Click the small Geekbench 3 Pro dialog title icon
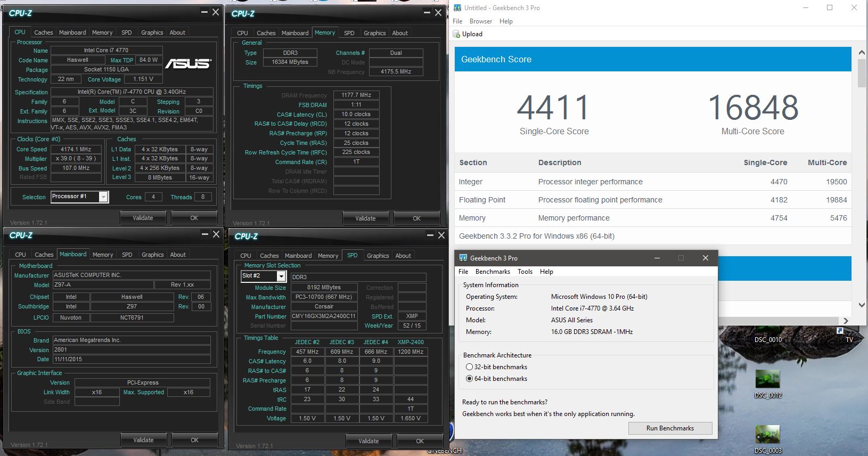 (x=463, y=258)
